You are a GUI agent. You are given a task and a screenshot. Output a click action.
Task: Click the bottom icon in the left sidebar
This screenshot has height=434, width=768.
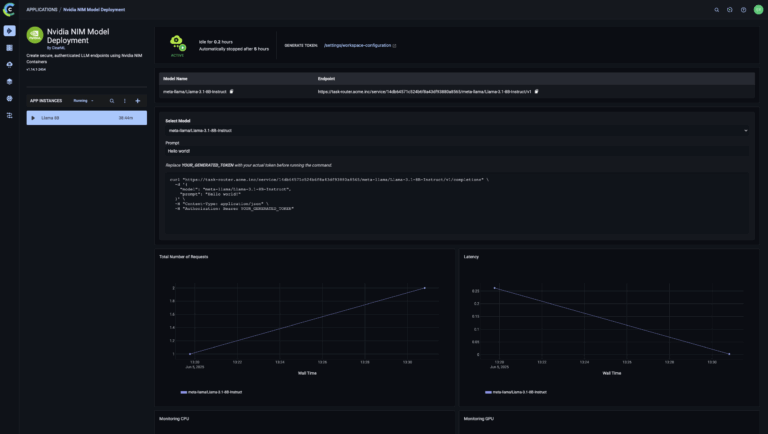[9, 115]
